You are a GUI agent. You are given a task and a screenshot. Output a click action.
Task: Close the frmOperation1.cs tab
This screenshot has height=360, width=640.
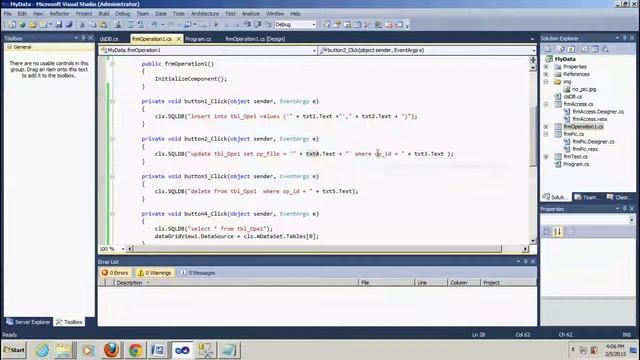178,39
